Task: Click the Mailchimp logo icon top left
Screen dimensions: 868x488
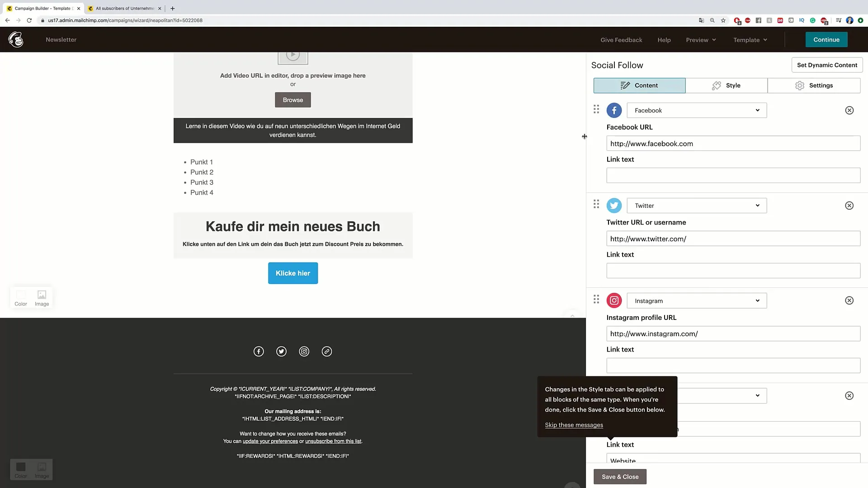Action: point(15,39)
